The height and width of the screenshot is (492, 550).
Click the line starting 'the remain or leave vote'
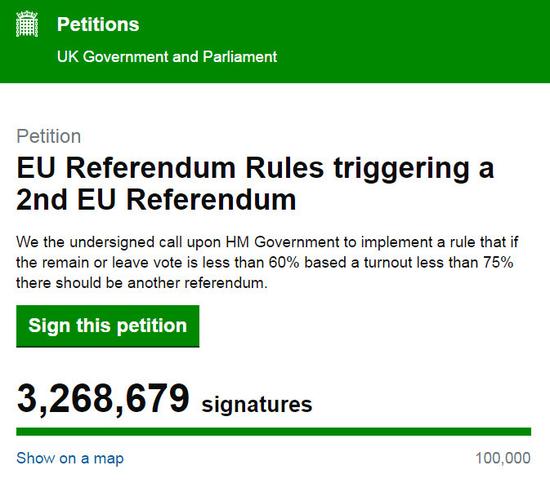click(265, 263)
